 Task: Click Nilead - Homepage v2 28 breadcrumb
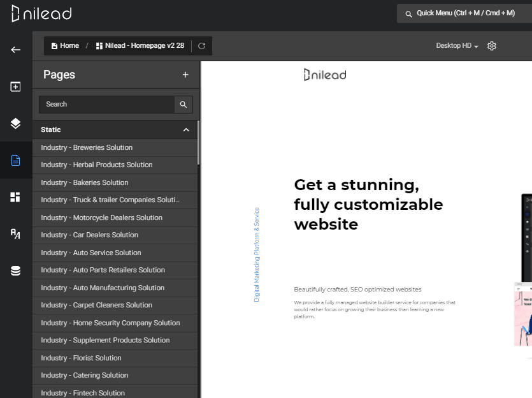coord(140,46)
